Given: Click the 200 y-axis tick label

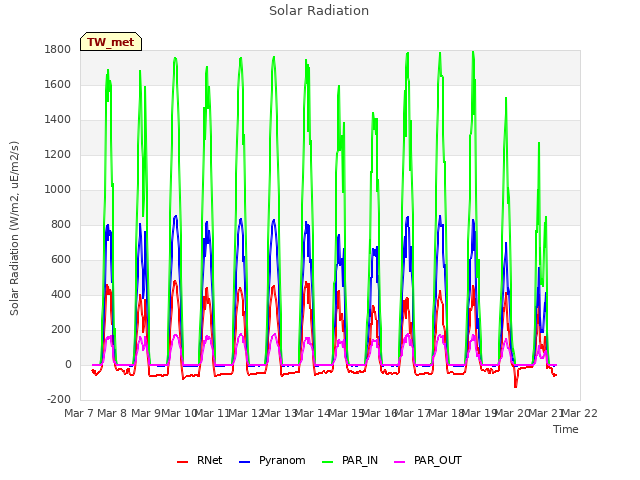Looking at the screenshot, I should click(x=61, y=330).
